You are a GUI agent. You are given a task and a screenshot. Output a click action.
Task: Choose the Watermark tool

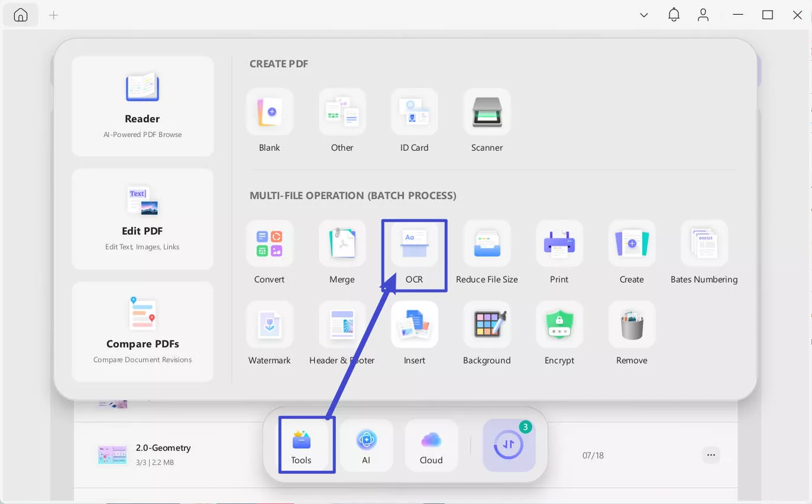click(270, 325)
